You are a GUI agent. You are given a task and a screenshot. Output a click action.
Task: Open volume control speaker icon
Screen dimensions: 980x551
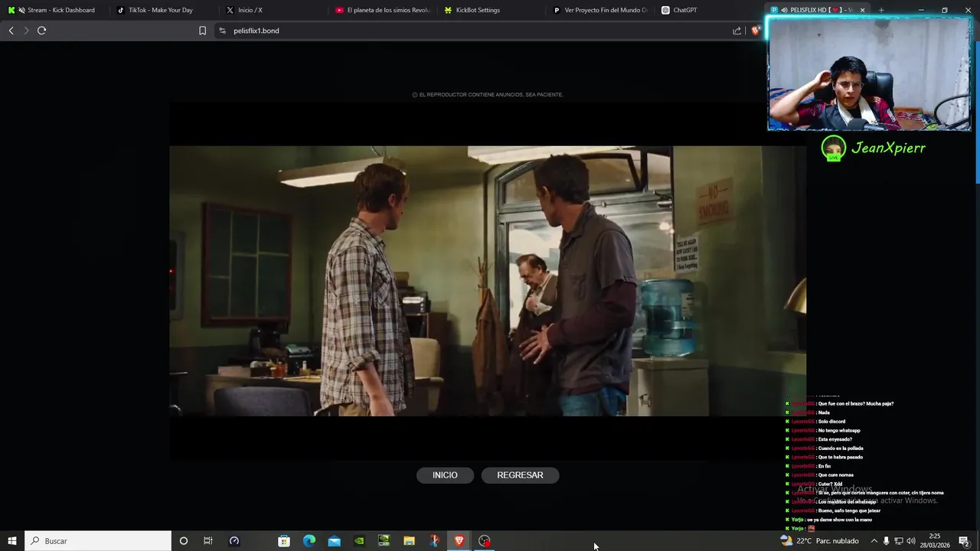[911, 541]
